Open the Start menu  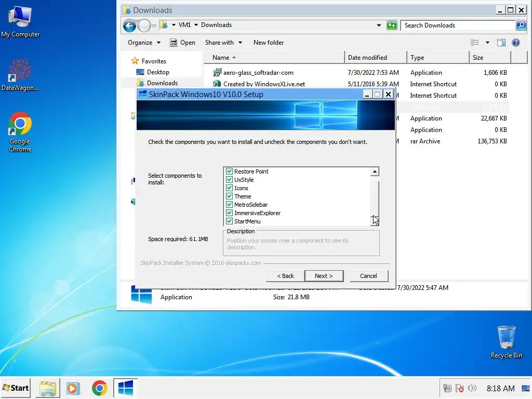pos(16,388)
